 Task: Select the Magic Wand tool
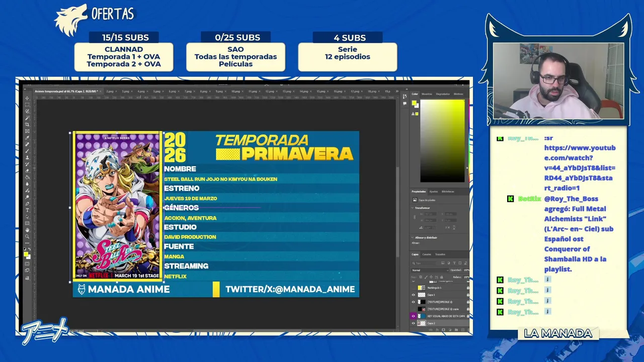click(27, 118)
